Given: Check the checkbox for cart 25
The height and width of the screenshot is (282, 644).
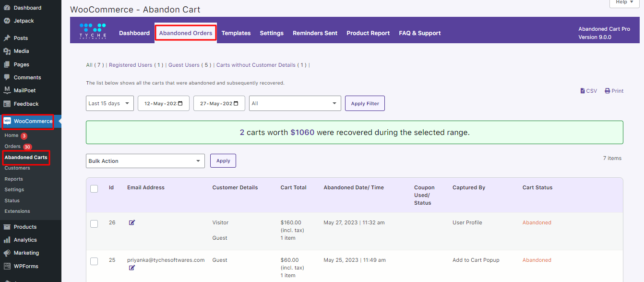Looking at the screenshot, I should [x=94, y=260].
